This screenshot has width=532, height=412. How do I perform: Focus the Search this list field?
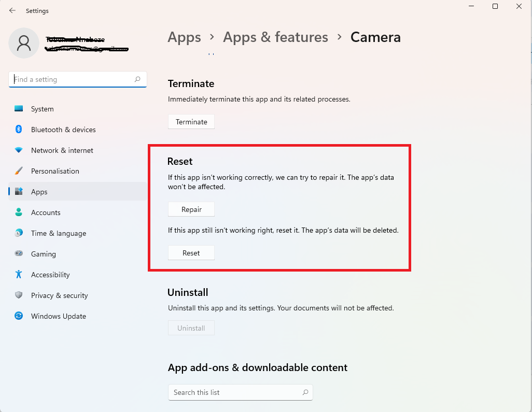[x=236, y=392]
